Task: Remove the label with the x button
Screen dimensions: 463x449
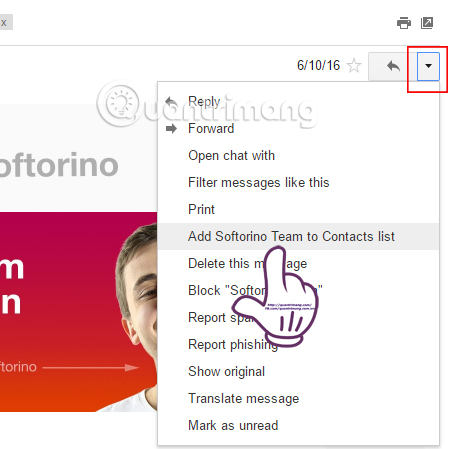Action: (4, 22)
